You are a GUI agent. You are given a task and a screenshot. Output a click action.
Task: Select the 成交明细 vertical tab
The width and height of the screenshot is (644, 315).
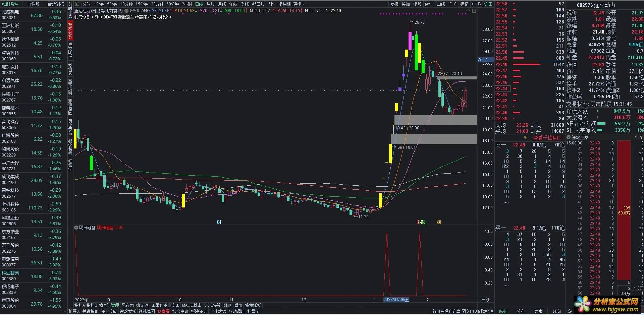70,50
